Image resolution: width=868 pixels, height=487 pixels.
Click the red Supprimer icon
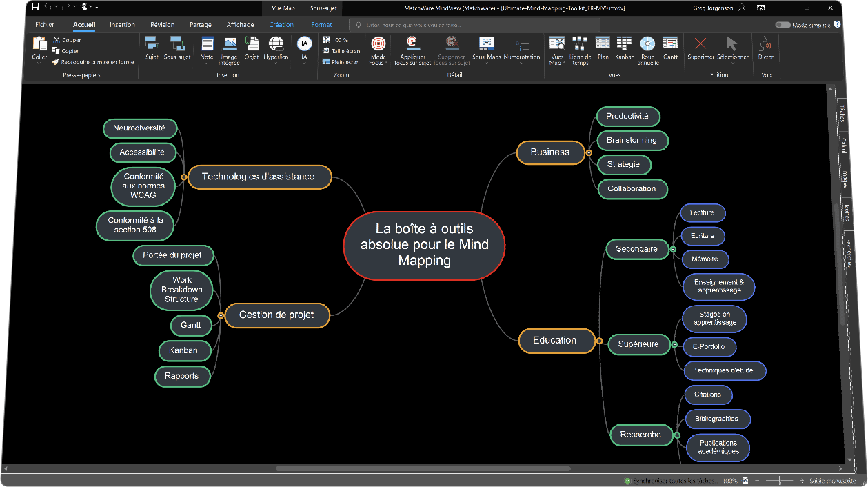coord(700,43)
